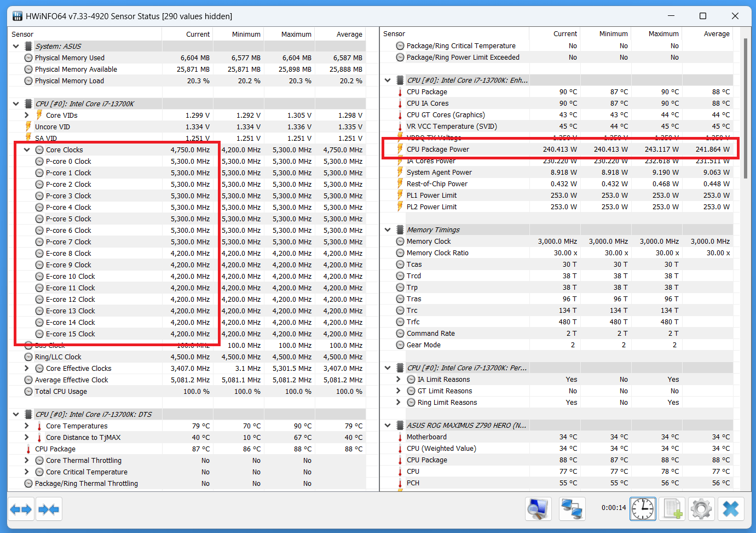756x533 pixels.
Task: Reset min/max values with the clock icon
Action: click(643, 509)
